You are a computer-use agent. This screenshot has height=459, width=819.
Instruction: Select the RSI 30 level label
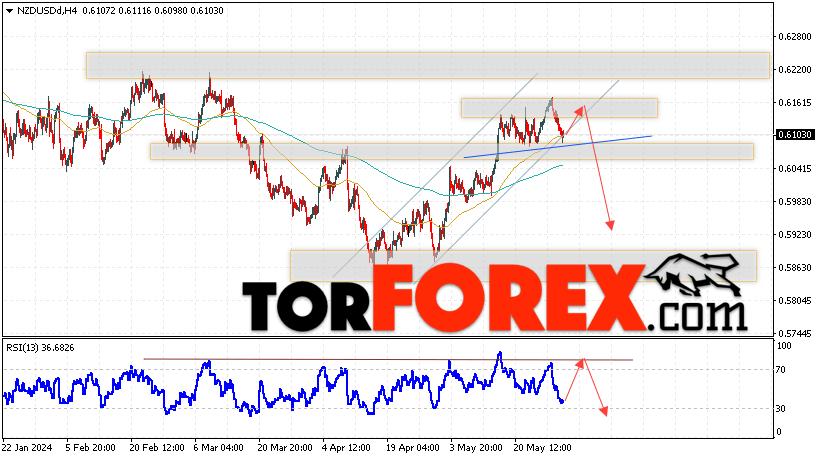click(781, 408)
